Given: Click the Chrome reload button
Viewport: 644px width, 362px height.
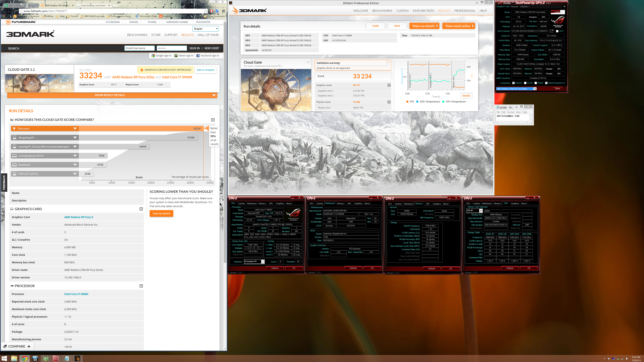Looking at the screenshot, I should pos(15,11).
